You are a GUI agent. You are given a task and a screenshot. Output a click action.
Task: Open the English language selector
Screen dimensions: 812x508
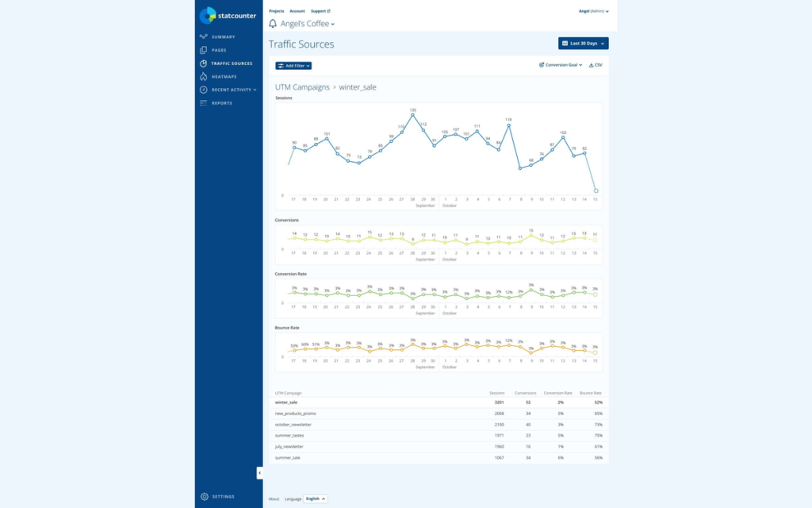(x=316, y=498)
